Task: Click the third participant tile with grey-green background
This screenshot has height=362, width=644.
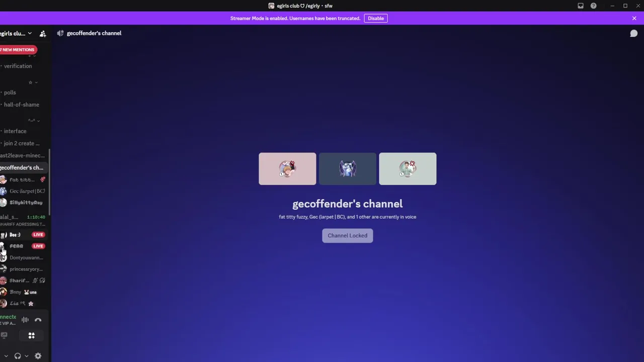Action: click(x=408, y=169)
